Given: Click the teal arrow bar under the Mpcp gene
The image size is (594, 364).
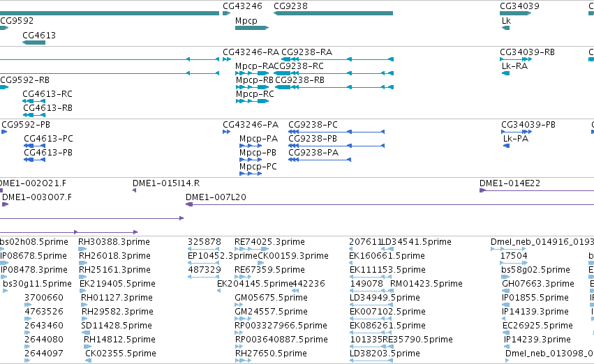Looking at the screenshot, I should click(x=252, y=28).
